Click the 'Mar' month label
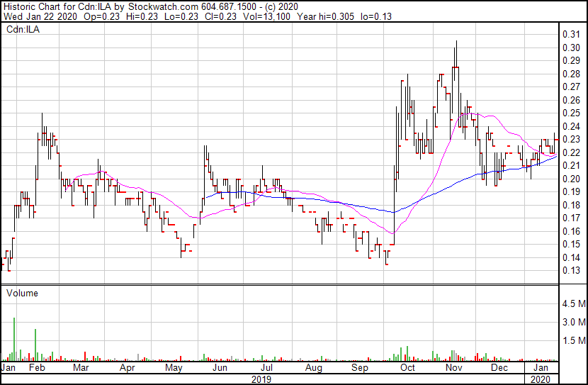588x385 pixels. (x=81, y=368)
